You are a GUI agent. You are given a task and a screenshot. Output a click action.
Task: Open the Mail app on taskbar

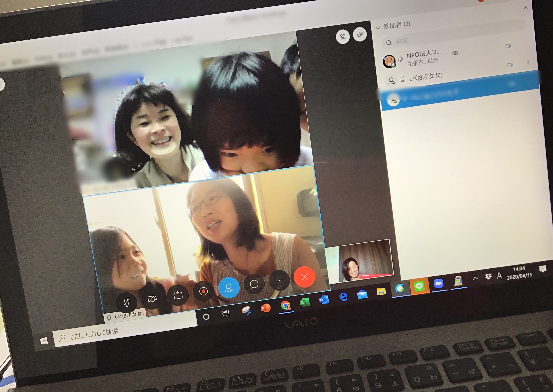(362, 294)
